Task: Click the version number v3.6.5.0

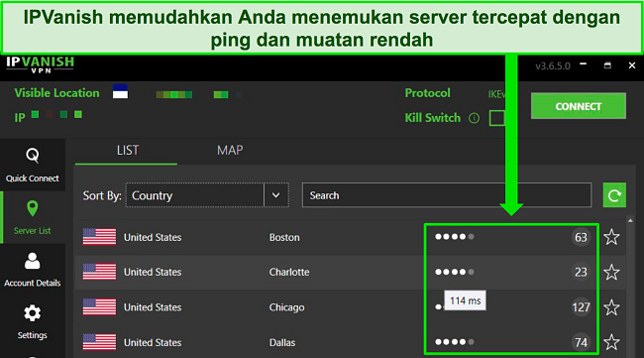Action: point(553,66)
